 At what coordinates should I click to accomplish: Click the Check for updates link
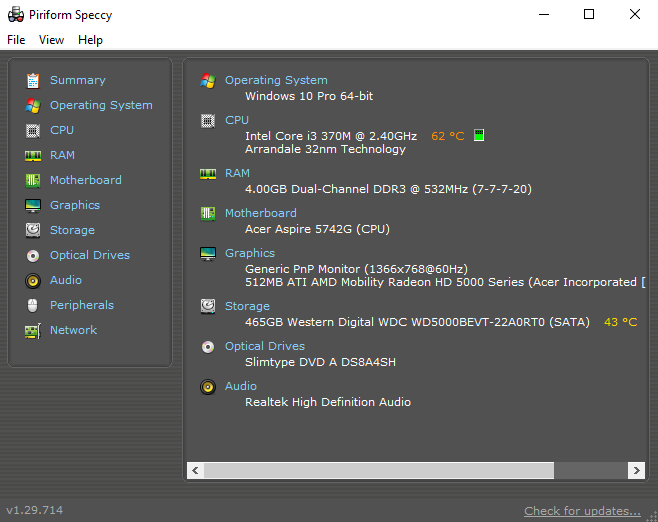(x=582, y=511)
